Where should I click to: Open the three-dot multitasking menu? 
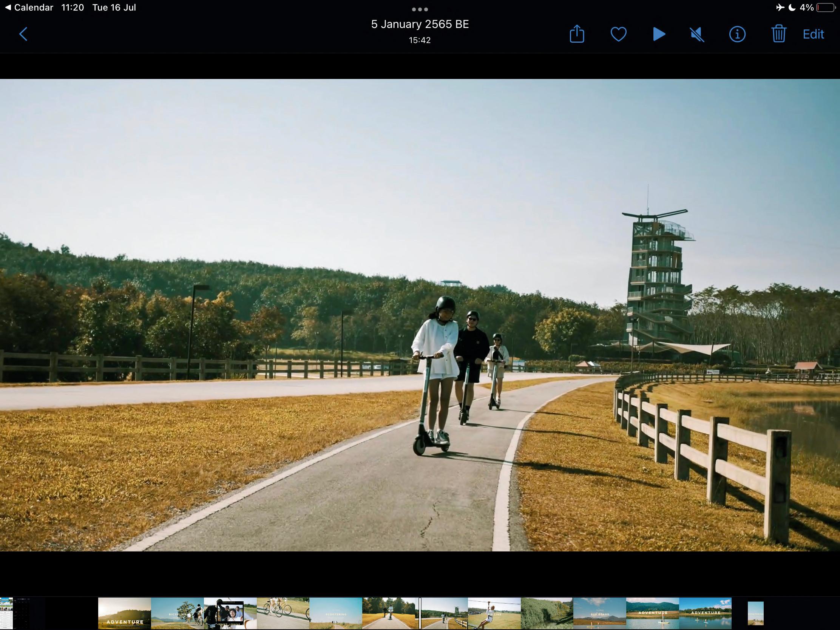point(420,9)
